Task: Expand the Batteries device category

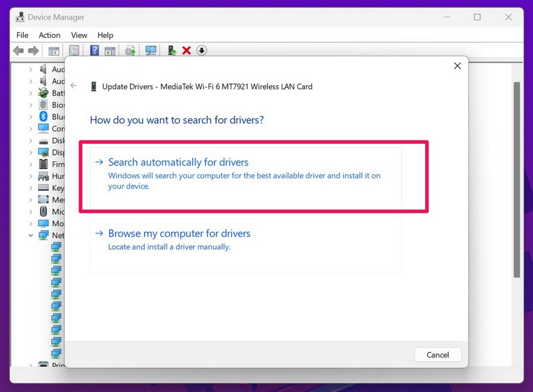Action: [31, 93]
